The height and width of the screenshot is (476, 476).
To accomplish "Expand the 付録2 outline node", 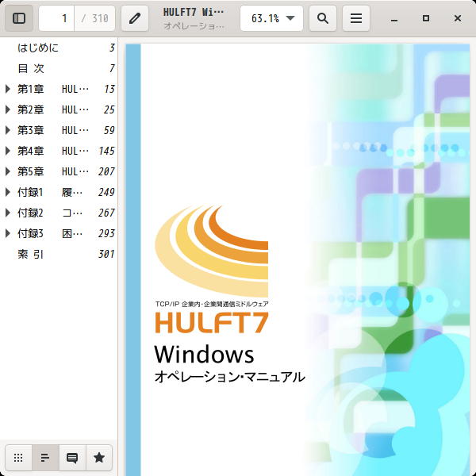I will point(8,213).
